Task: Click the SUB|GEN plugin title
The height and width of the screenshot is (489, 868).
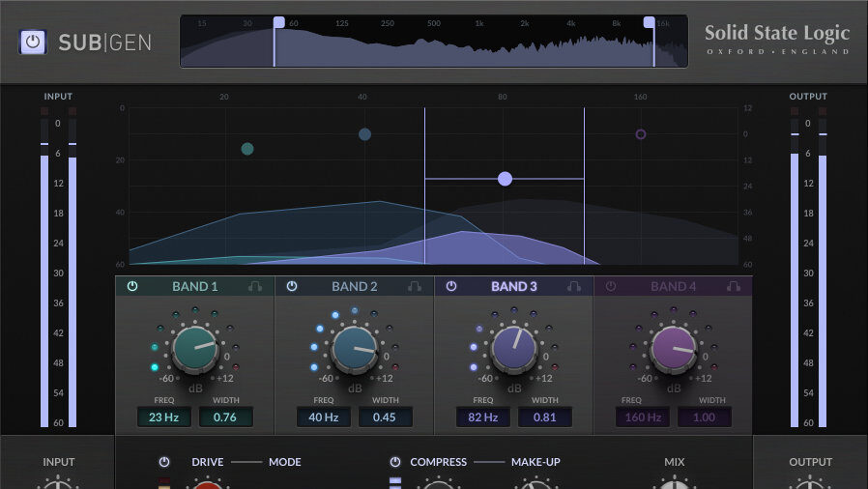Action: click(x=104, y=43)
